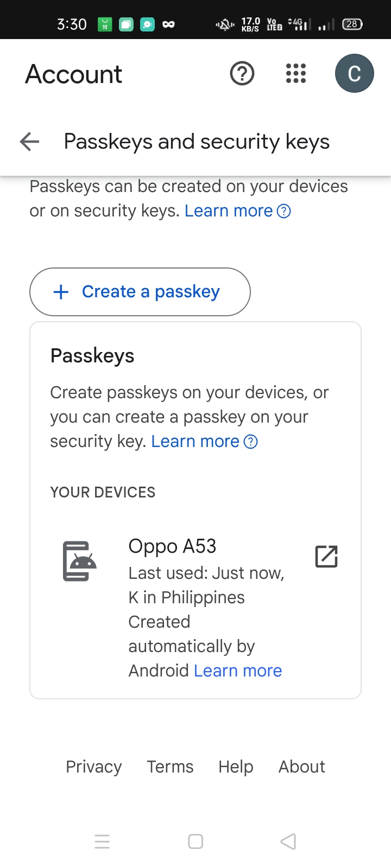Go back using the left arrow
The height and width of the screenshot is (868, 391).
[29, 142]
